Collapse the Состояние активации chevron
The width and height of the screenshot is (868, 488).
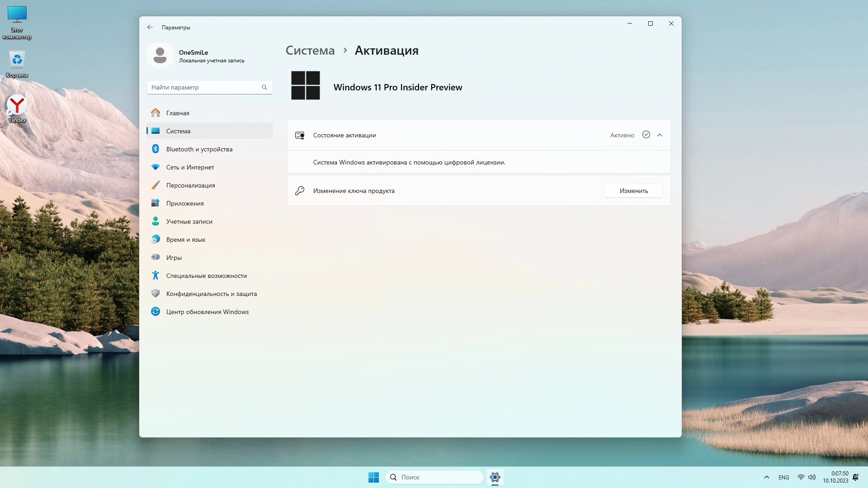coord(660,135)
